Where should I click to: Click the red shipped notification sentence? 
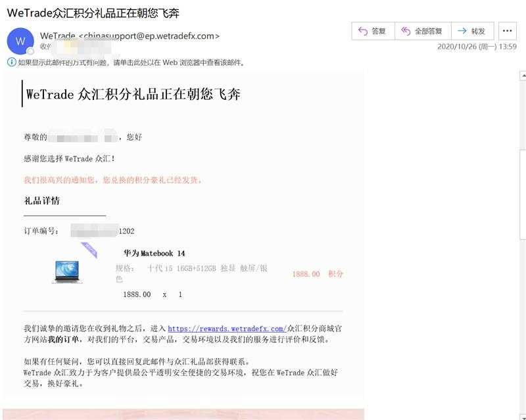tap(113, 180)
